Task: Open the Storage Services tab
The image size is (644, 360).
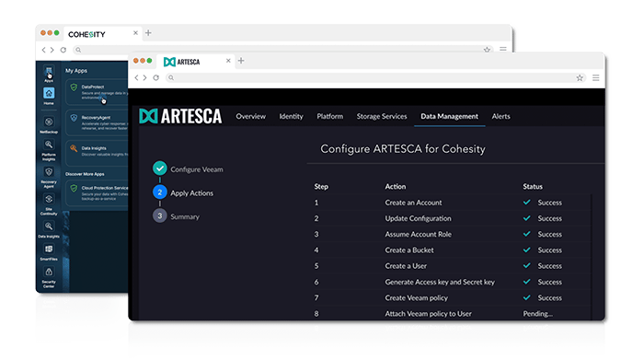Action: point(382,116)
